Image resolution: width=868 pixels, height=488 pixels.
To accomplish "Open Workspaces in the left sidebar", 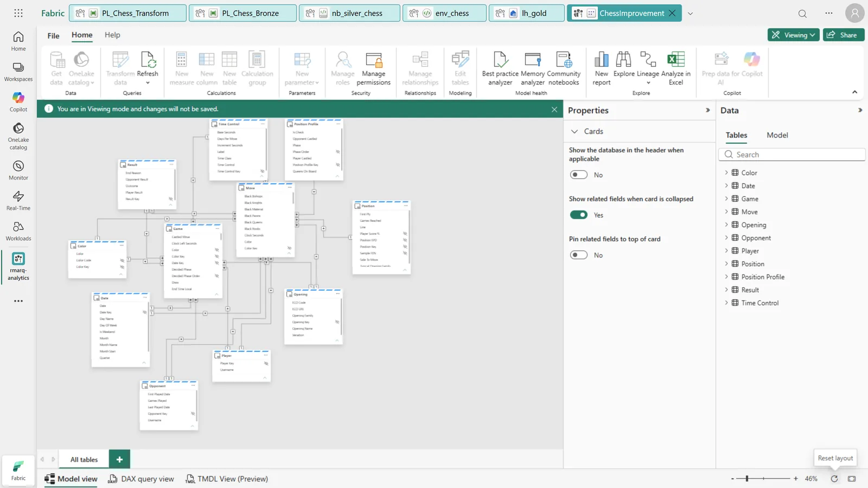I will point(18,72).
